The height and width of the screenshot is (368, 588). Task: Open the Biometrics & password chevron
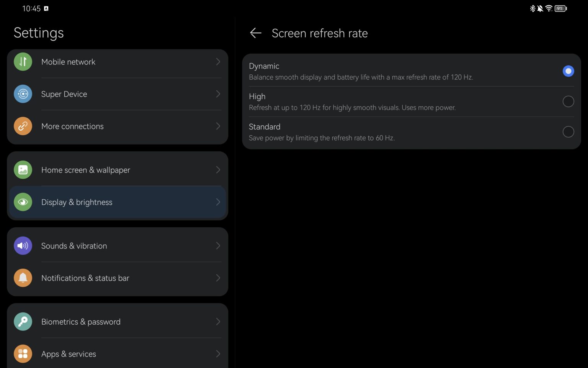click(218, 322)
